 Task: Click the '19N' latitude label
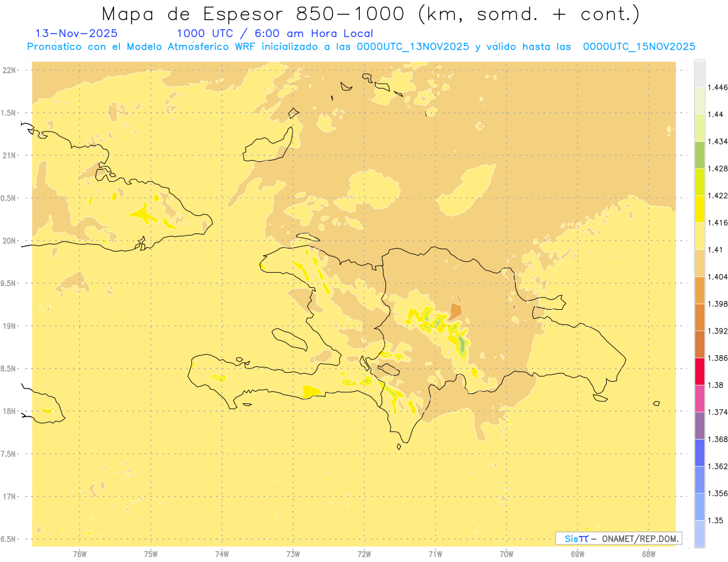(x=8, y=326)
